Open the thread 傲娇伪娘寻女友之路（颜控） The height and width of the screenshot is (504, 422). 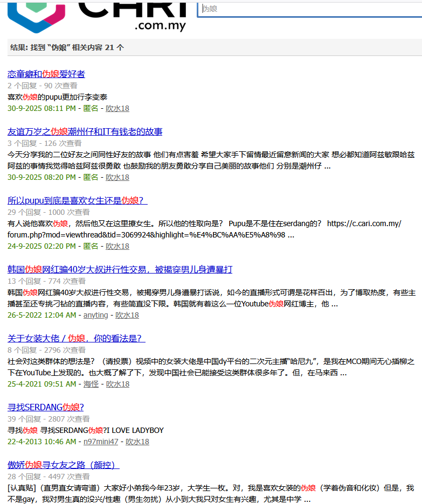click(x=63, y=465)
